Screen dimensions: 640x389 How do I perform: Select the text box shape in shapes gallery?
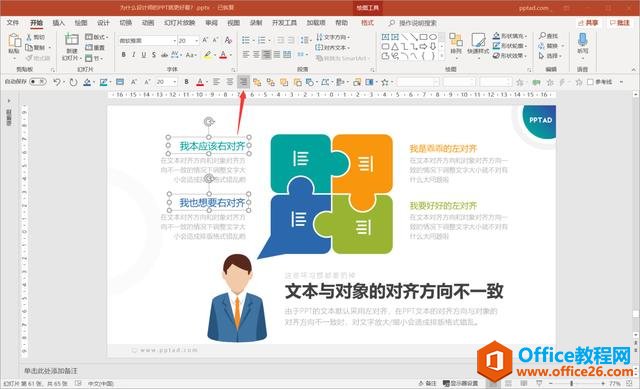(x=385, y=37)
